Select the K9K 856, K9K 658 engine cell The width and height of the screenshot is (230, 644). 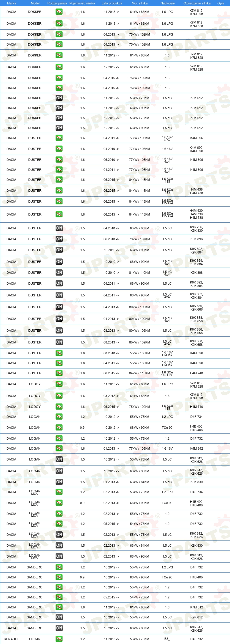196,331
